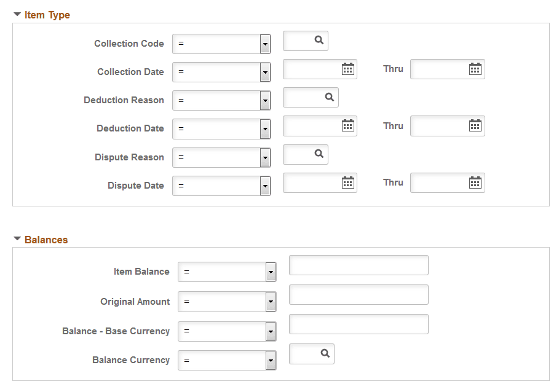Open the Dispute Date calendar picker
The image size is (559, 392).
coord(349,182)
